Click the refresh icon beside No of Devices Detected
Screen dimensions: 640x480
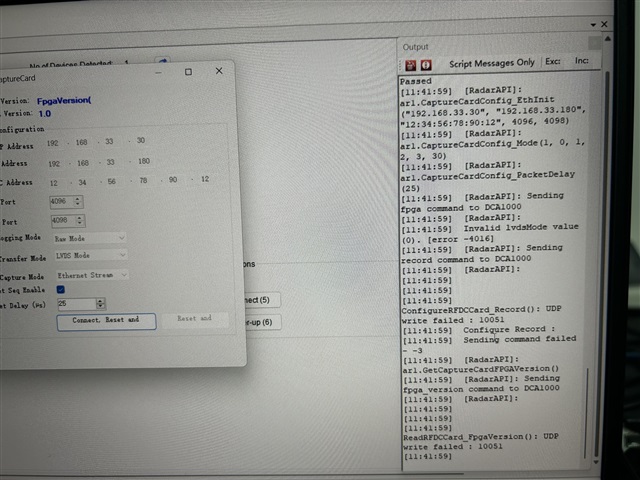[x=162, y=61]
